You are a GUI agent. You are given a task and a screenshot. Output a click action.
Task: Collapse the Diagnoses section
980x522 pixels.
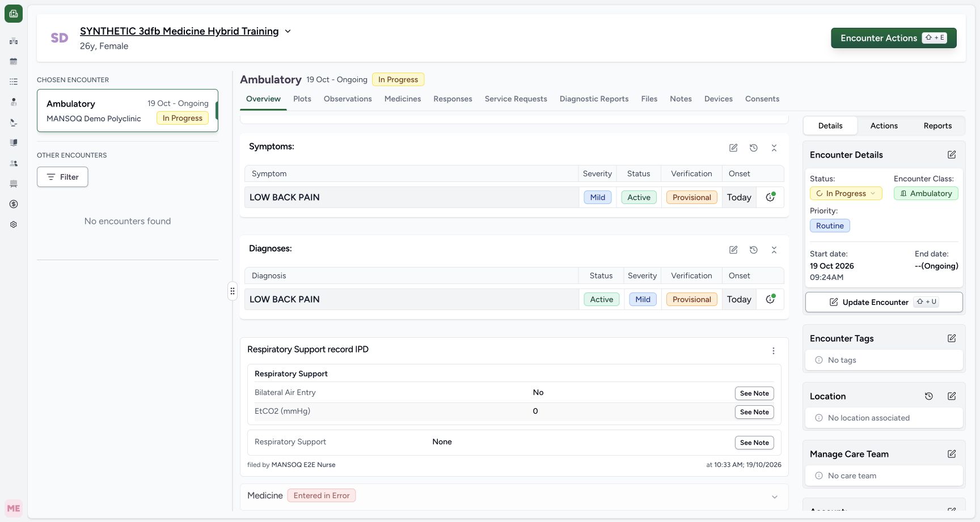[x=774, y=250]
